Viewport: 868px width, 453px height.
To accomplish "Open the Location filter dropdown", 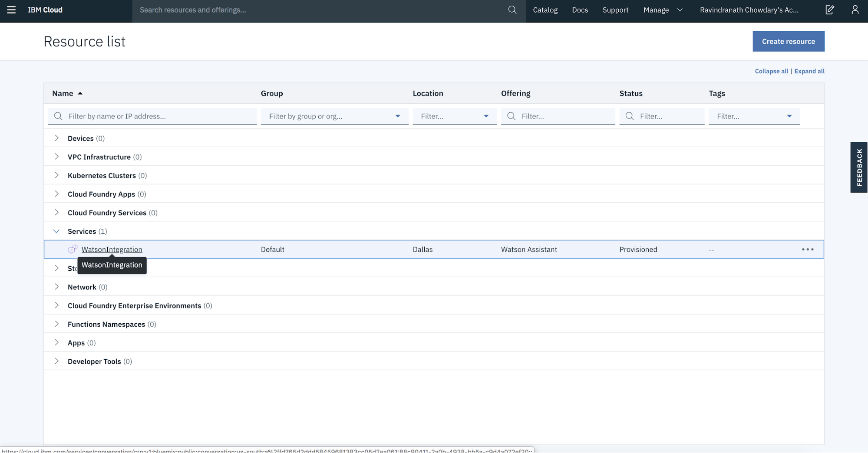I will pyautogui.click(x=454, y=116).
